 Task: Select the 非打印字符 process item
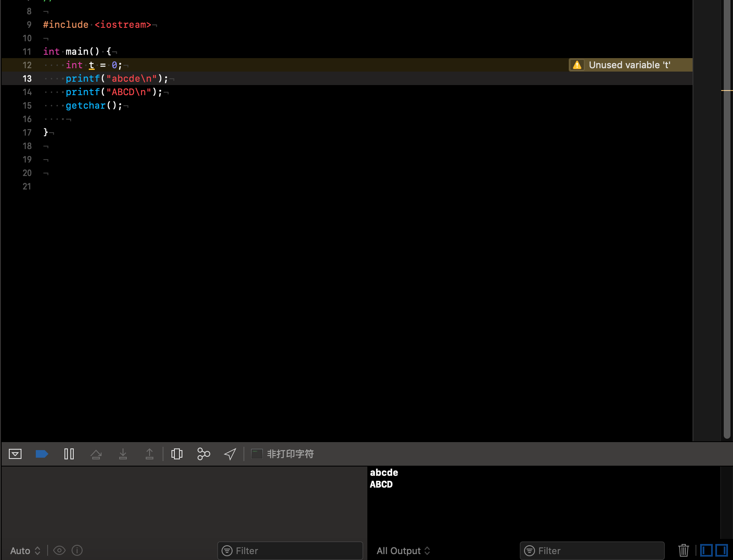pyautogui.click(x=283, y=454)
